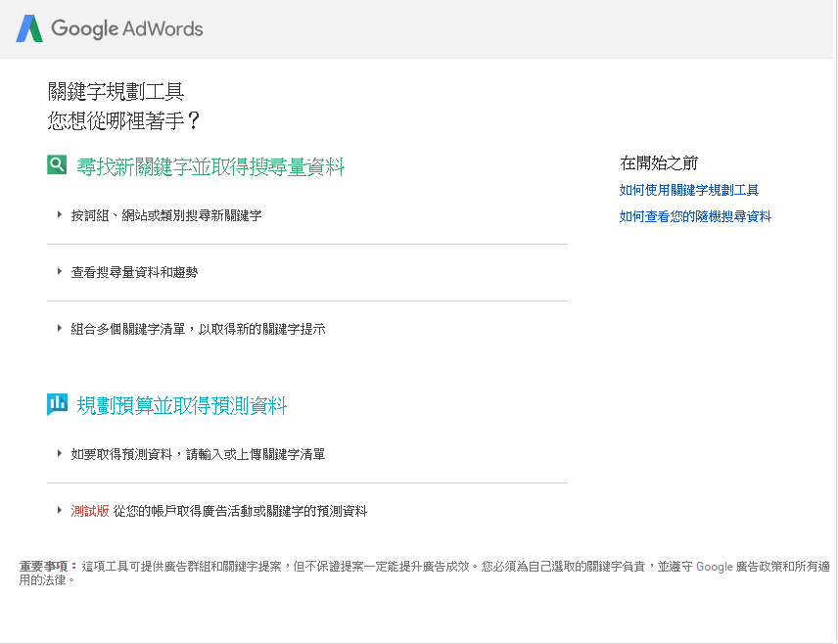The width and height of the screenshot is (838, 644).
Task: Click the 規劃預算並取得預測資料 heading
Action: pos(181,405)
